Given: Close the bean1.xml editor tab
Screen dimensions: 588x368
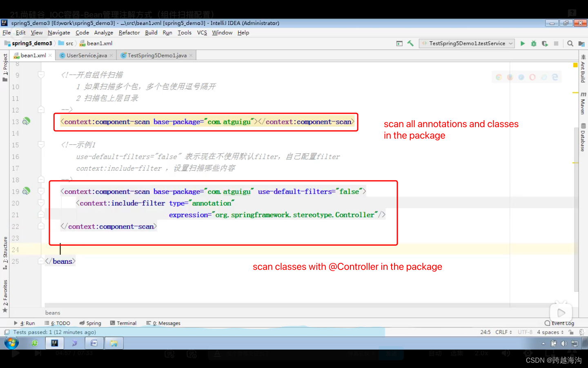Looking at the screenshot, I should [50, 55].
